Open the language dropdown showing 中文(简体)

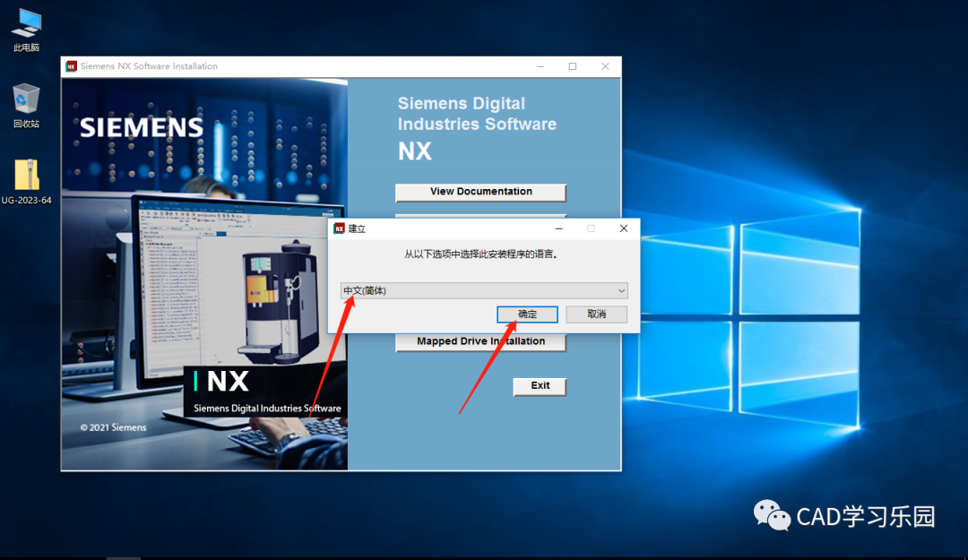[x=484, y=290]
